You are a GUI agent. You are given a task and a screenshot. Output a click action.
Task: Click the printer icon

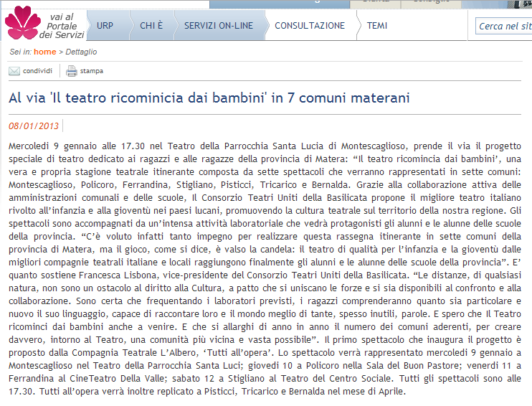click(71, 71)
